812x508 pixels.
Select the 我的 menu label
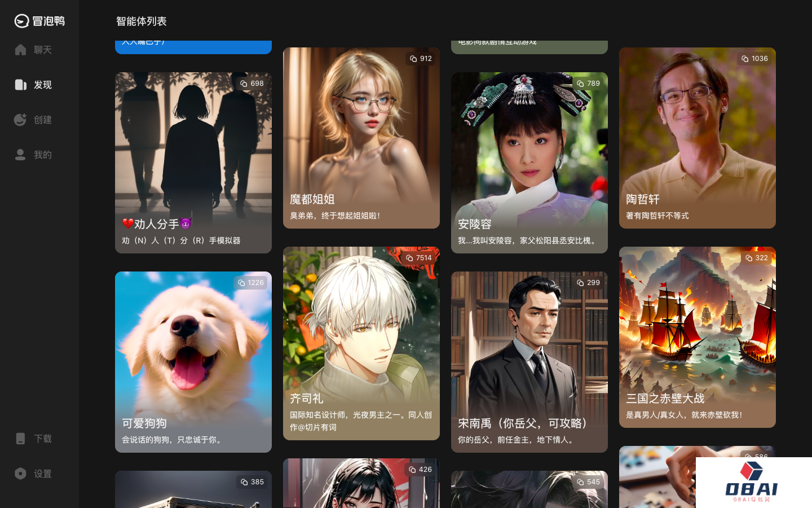coord(43,155)
